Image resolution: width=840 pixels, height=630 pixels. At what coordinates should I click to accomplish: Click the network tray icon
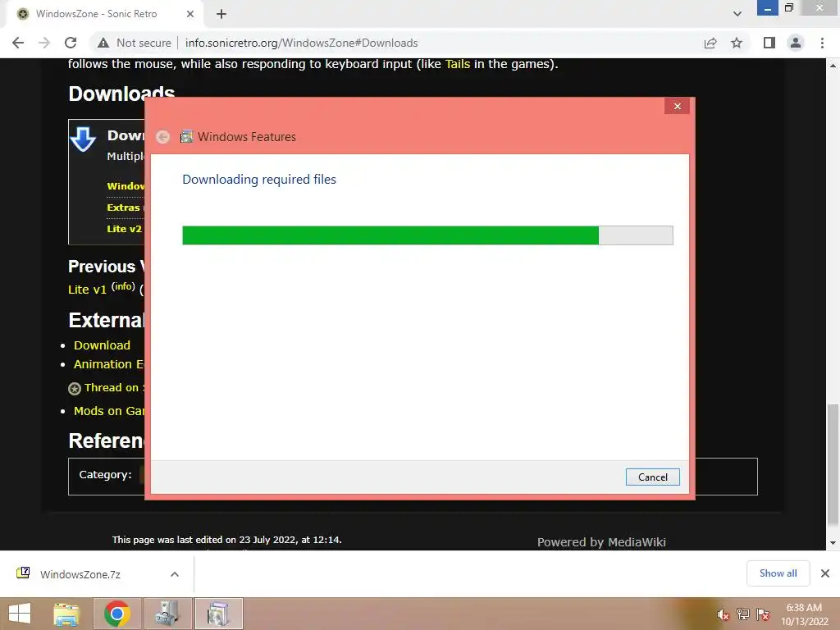[743, 614]
